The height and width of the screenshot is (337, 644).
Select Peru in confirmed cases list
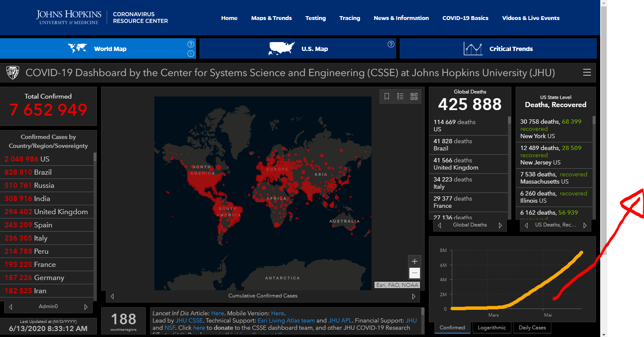[x=47, y=251]
